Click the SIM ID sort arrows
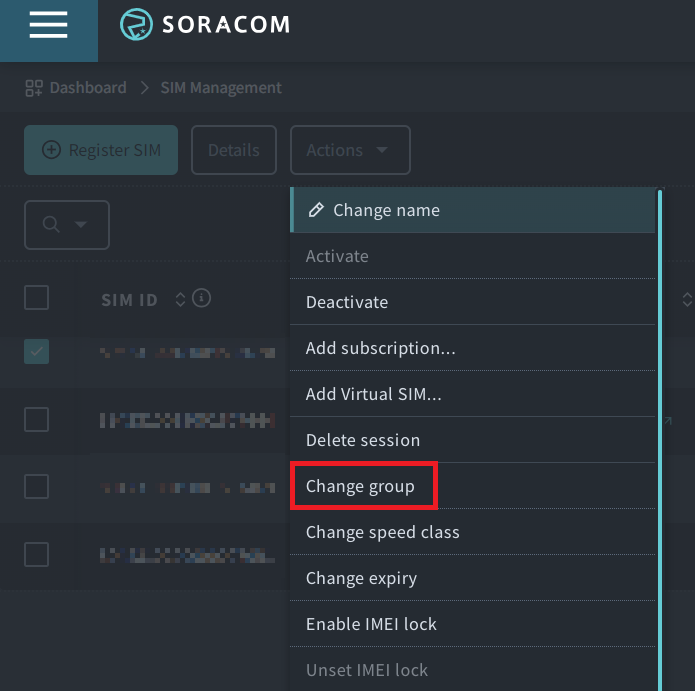This screenshot has width=695, height=691. pos(180,299)
